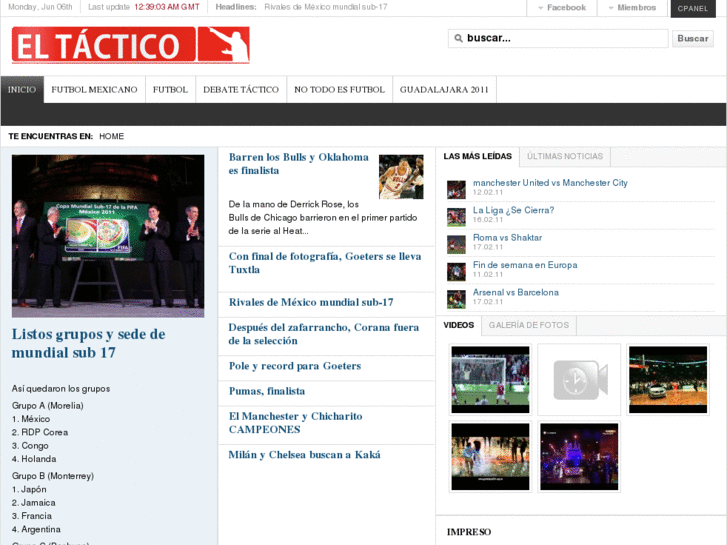Click the HOME breadcrumb
Viewport: 727px width, 545px height.
click(x=111, y=136)
